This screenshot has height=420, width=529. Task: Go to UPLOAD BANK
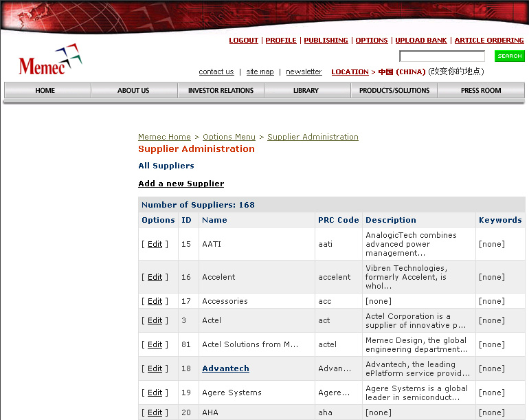click(x=421, y=41)
